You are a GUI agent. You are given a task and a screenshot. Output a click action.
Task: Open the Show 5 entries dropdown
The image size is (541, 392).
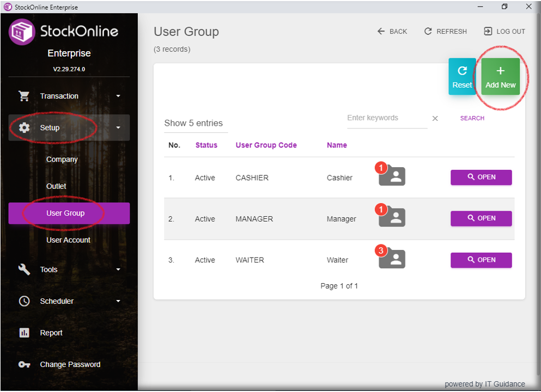point(194,123)
